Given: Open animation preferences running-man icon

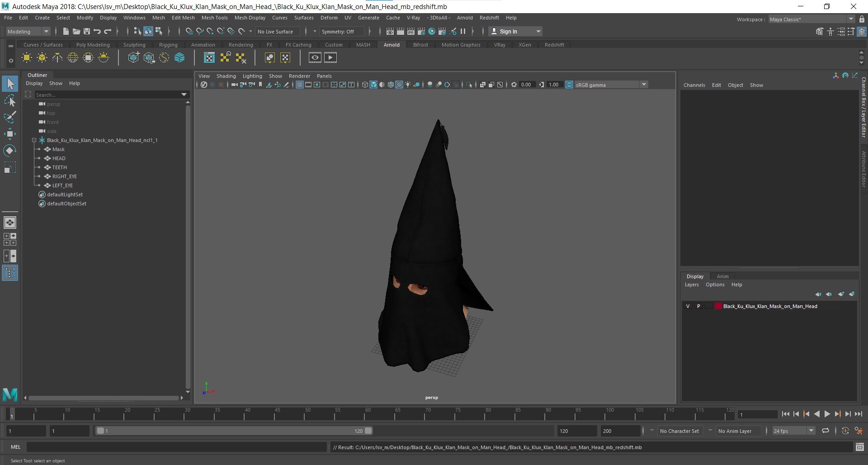Looking at the screenshot, I should [859, 431].
